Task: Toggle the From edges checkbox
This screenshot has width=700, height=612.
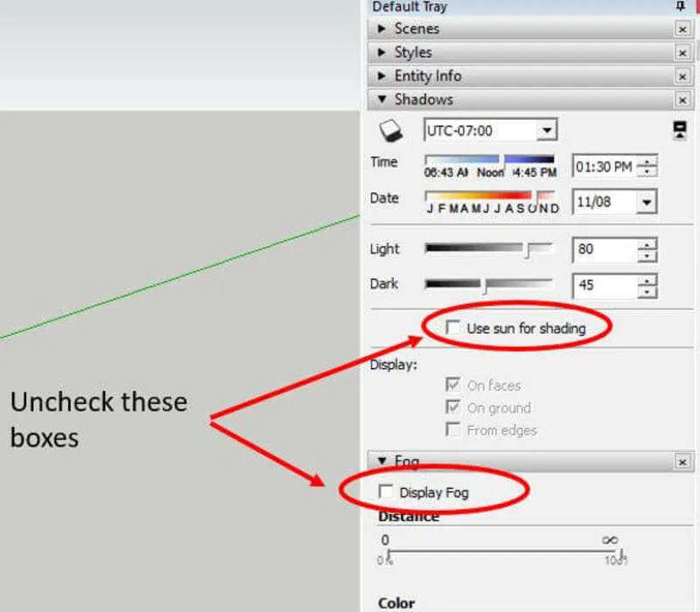Action: click(452, 429)
